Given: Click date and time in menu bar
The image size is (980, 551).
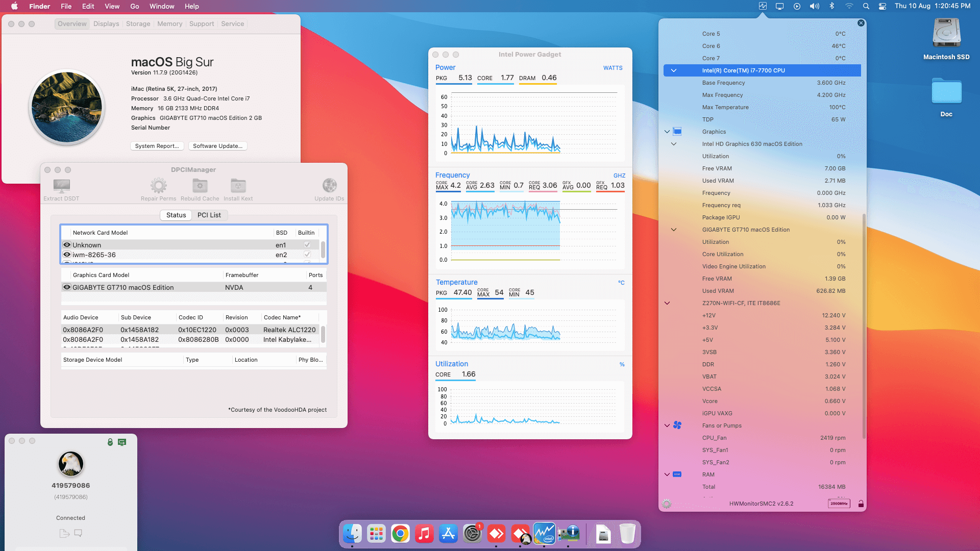Looking at the screenshot, I should click(x=933, y=6).
